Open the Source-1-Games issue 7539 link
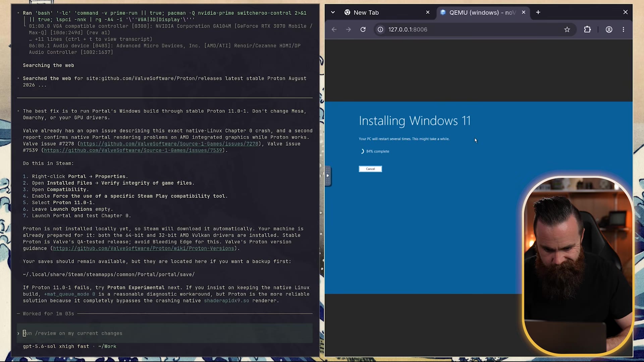 tap(133, 150)
